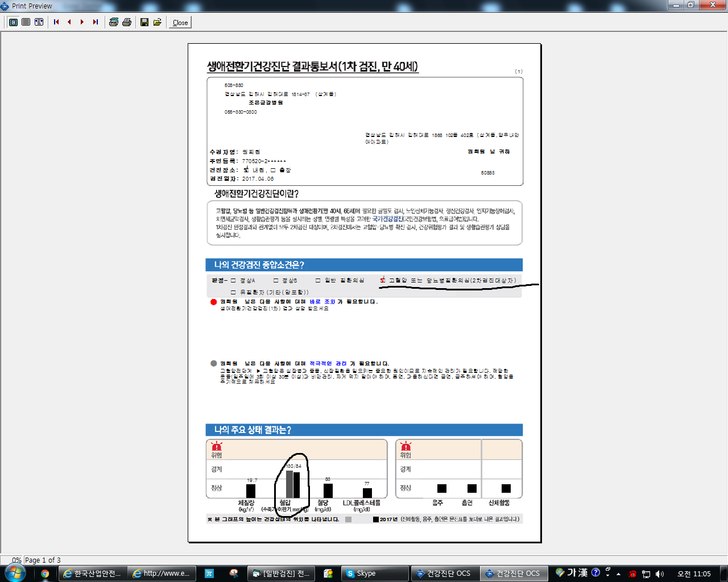Save the report with floppy disk icon
The width and height of the screenshot is (728, 582).
point(144,22)
